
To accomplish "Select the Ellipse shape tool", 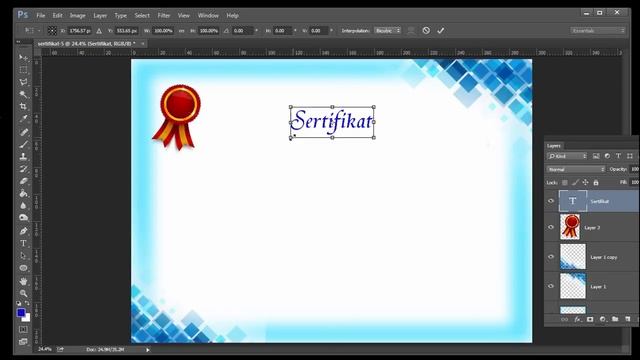I will [x=23, y=268].
